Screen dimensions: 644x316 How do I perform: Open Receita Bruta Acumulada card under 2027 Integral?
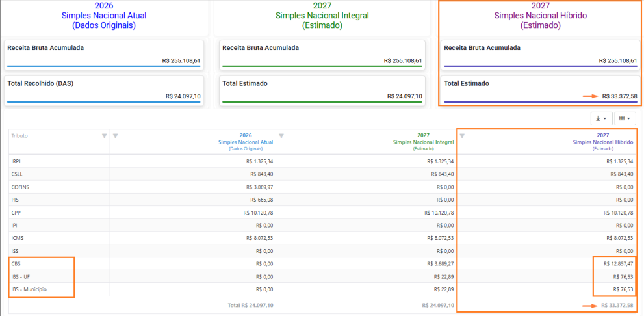point(322,54)
